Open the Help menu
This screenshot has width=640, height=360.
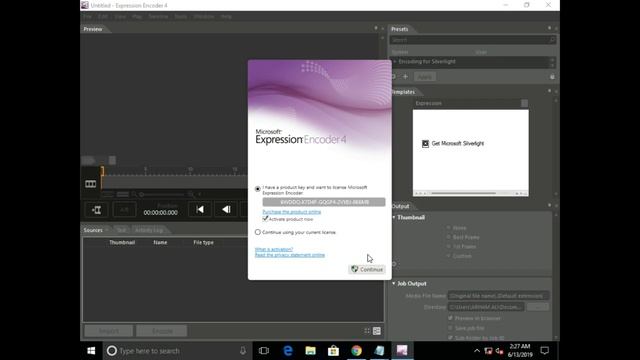click(x=226, y=17)
